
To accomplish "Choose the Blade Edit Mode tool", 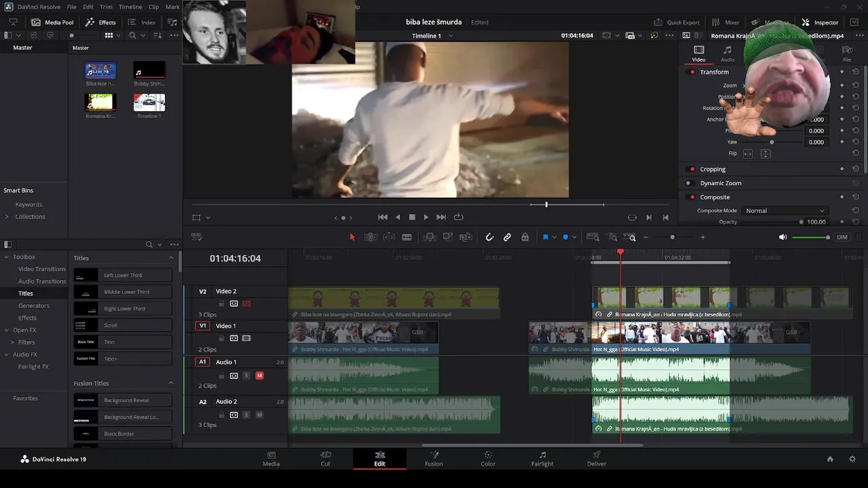I will (407, 237).
